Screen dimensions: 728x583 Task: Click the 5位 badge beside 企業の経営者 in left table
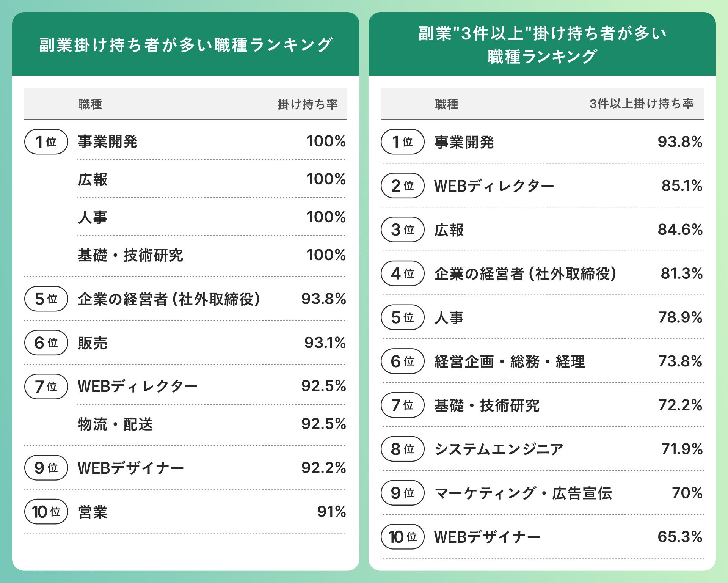(46, 299)
